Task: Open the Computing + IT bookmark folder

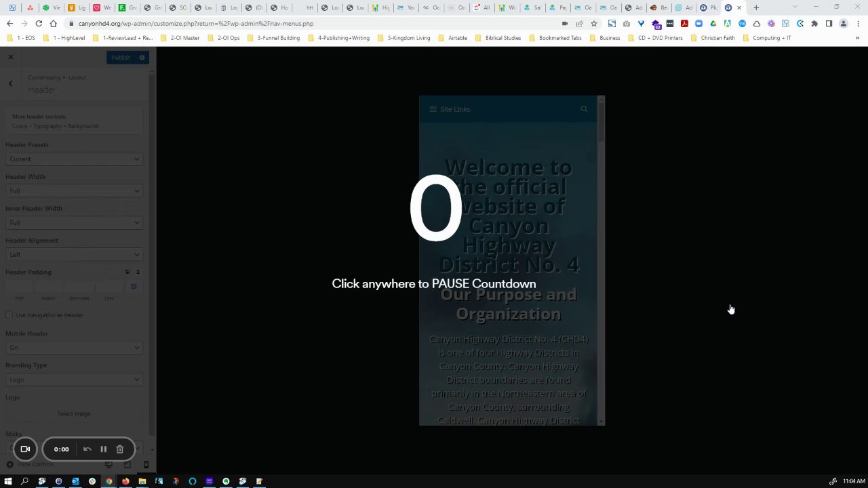Action: 767,38
